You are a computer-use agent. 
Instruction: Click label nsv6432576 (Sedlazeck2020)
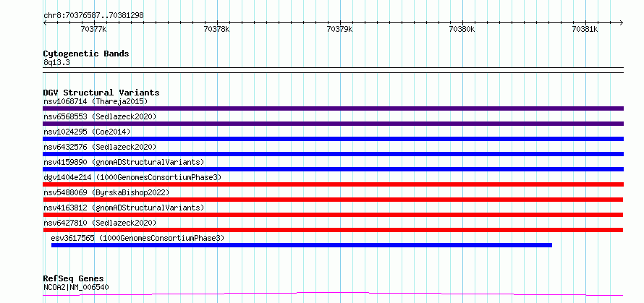[100, 147]
